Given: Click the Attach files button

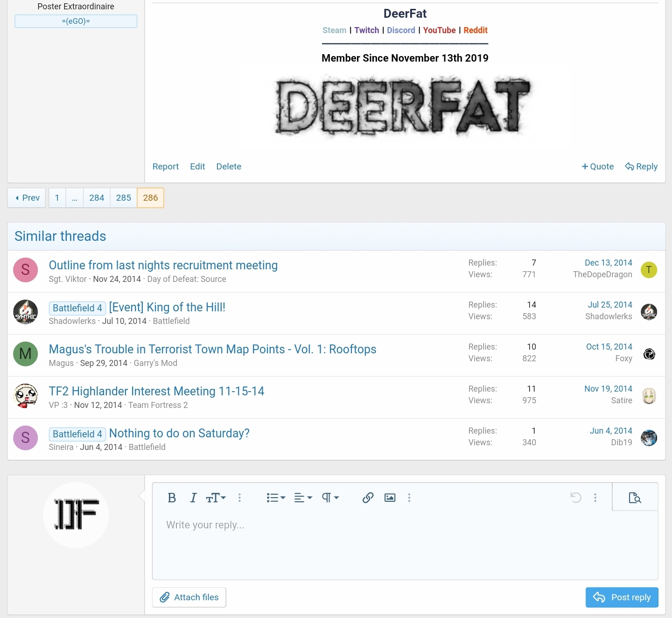Looking at the screenshot, I should 189,597.
